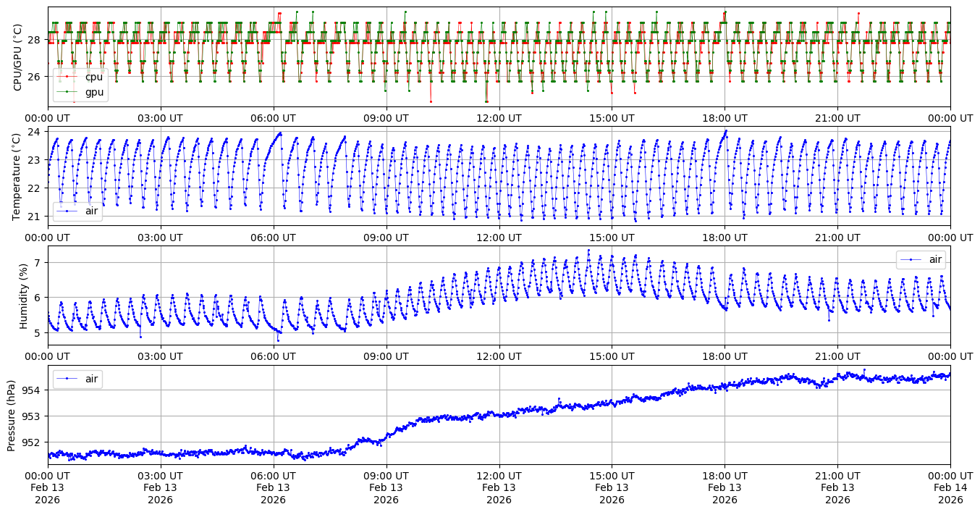Click the green gpu legend line marker
980x512 pixels.
click(67, 92)
